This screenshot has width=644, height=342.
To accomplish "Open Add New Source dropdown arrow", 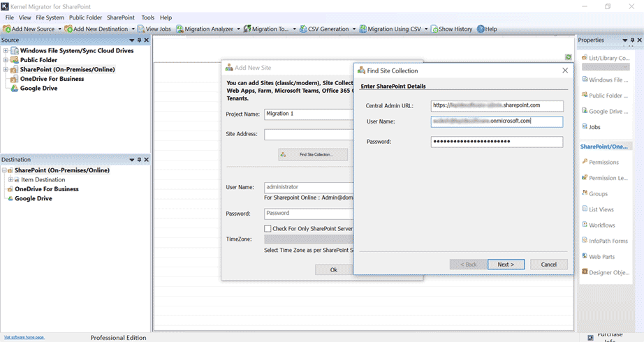I will pos(59,29).
